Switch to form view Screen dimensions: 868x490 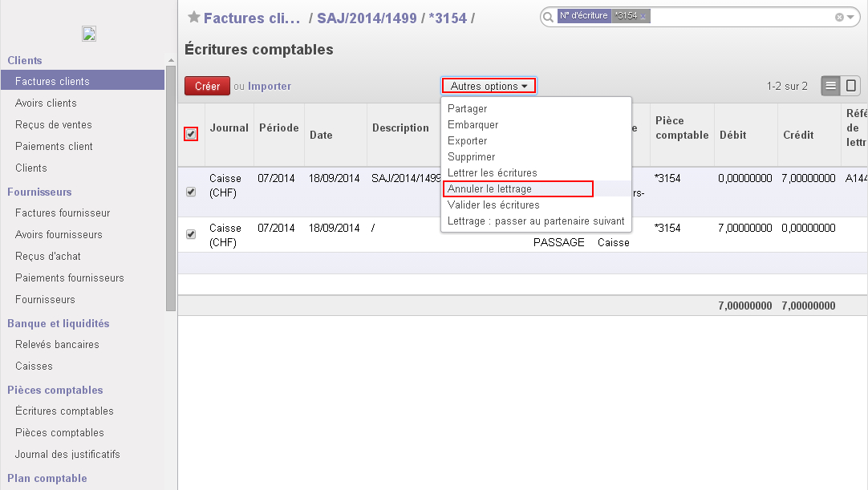click(x=851, y=86)
